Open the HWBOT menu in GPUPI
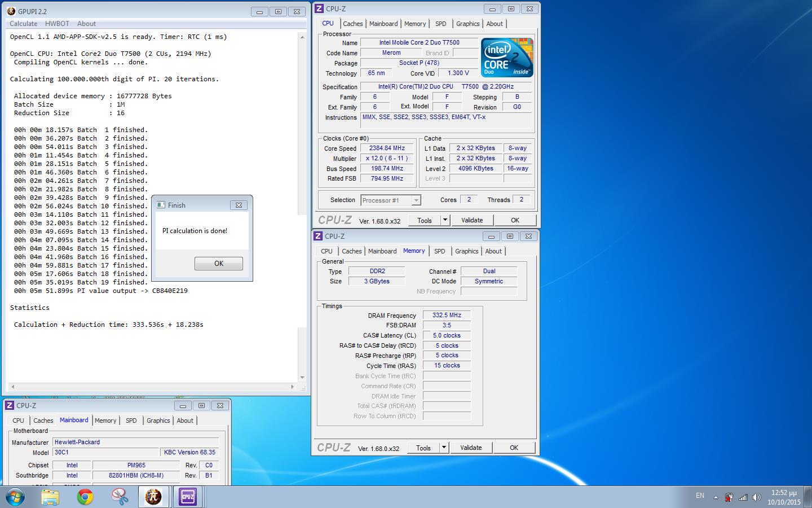Viewport: 812px width, 508px height. coord(57,24)
